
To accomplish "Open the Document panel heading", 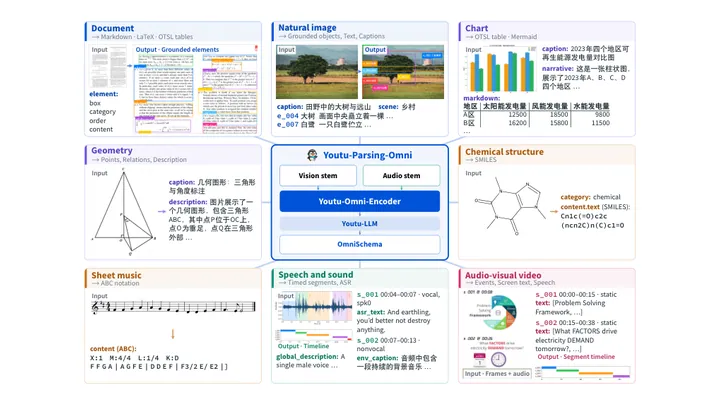I will (x=112, y=28).
